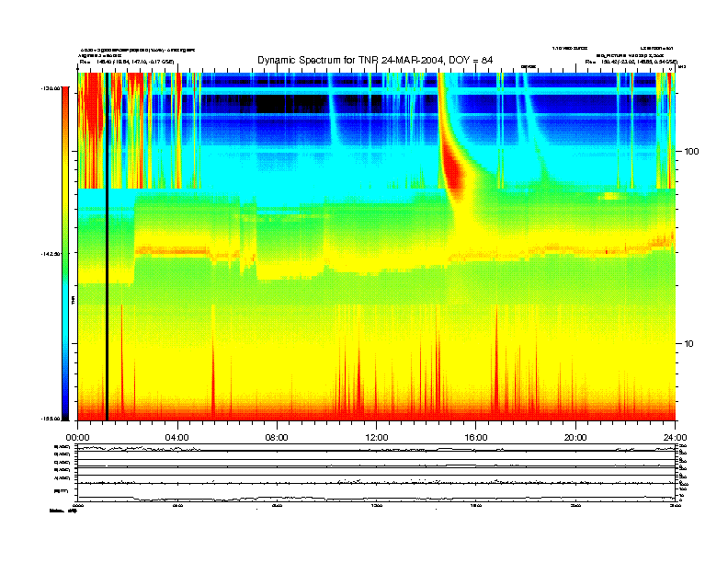Image resolution: width=728 pixels, height=563 pixels.
Task: Click the intense red burst near 15:00
Action: tap(452, 169)
